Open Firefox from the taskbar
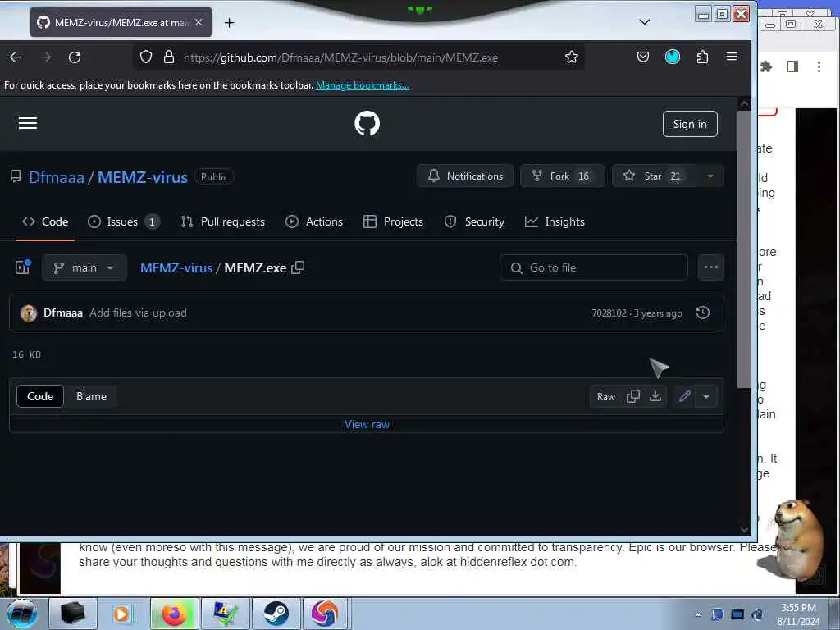Image resolution: width=840 pixels, height=630 pixels. pyautogui.click(x=174, y=614)
